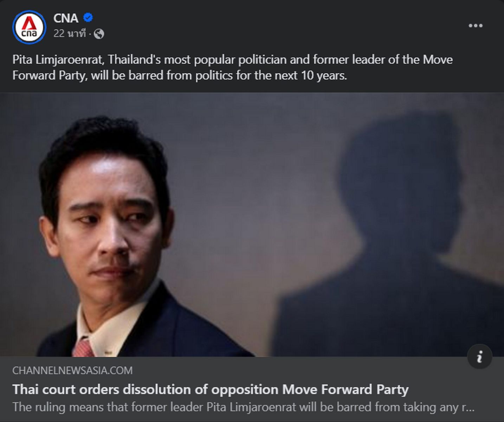Image resolution: width=504 pixels, height=422 pixels.
Task: Open the CNA page name link
Action: (66, 18)
